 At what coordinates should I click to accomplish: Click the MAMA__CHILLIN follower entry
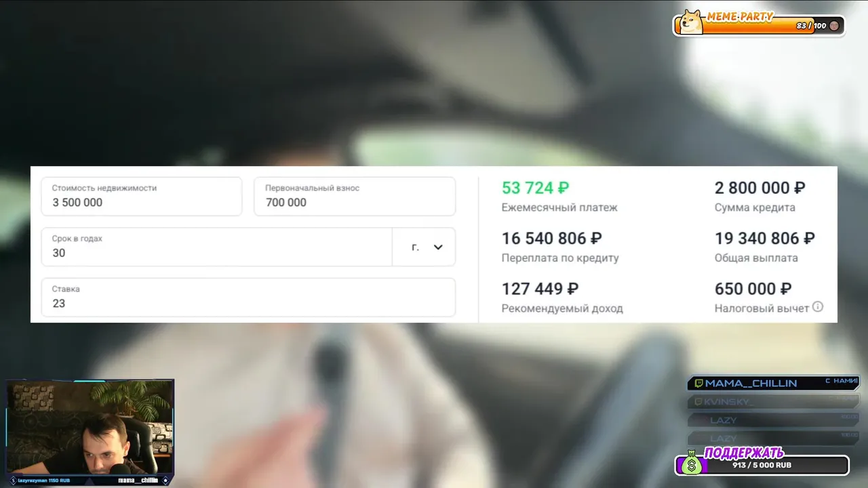click(x=773, y=383)
